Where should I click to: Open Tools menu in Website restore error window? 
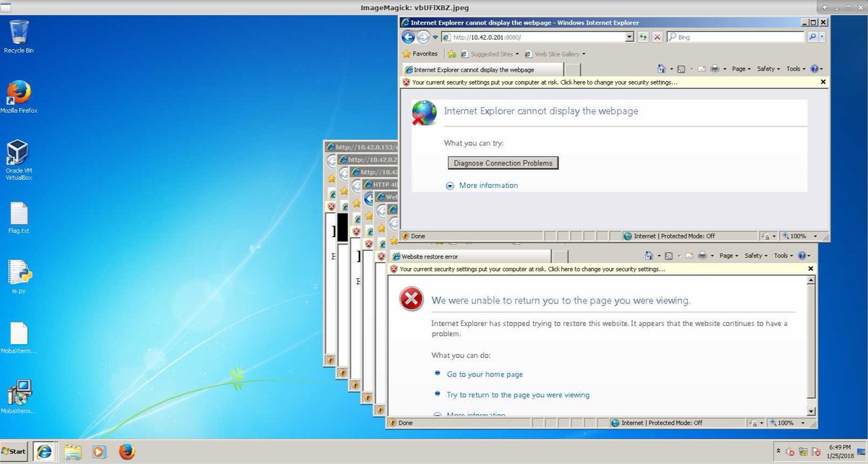pos(784,256)
